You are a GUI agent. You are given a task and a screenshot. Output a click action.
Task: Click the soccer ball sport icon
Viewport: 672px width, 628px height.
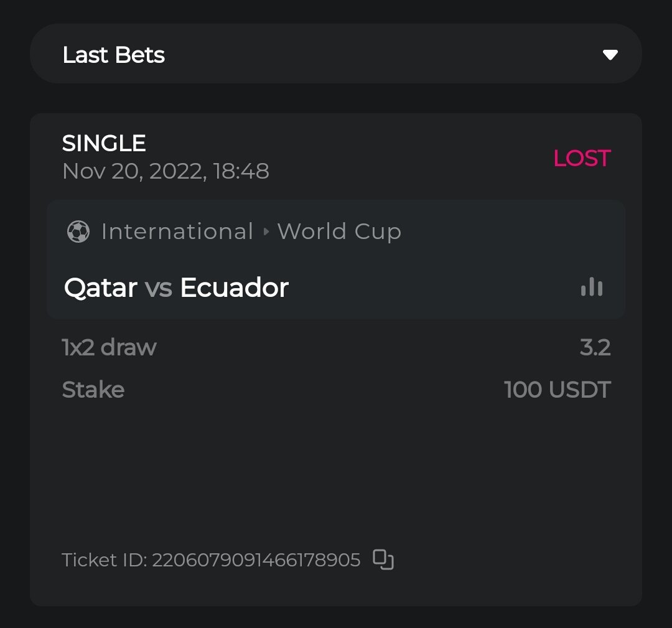pyautogui.click(x=78, y=232)
